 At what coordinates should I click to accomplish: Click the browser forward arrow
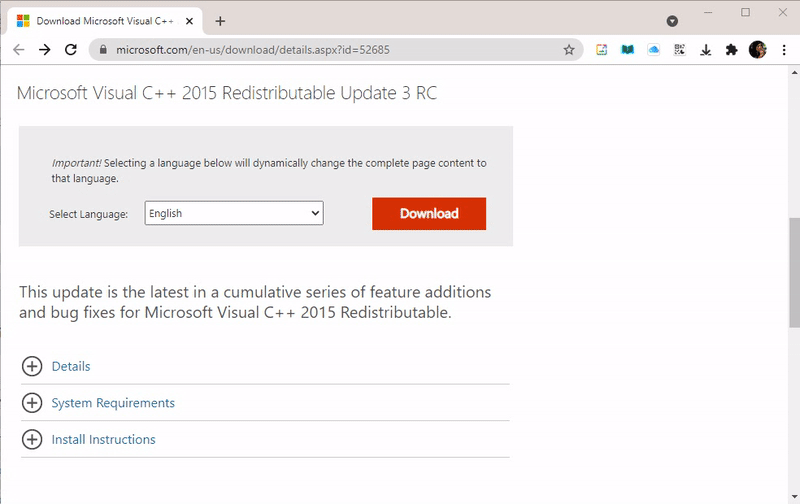tap(45, 50)
